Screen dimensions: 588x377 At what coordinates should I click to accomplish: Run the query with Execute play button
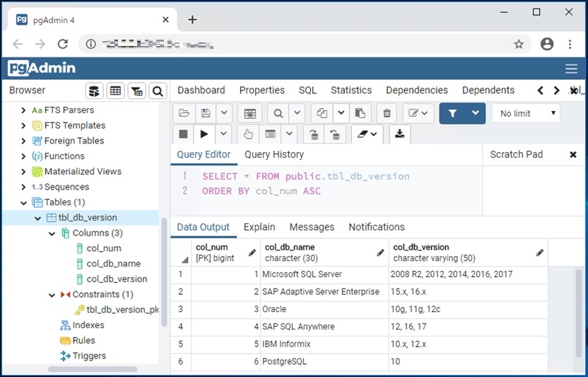[204, 134]
